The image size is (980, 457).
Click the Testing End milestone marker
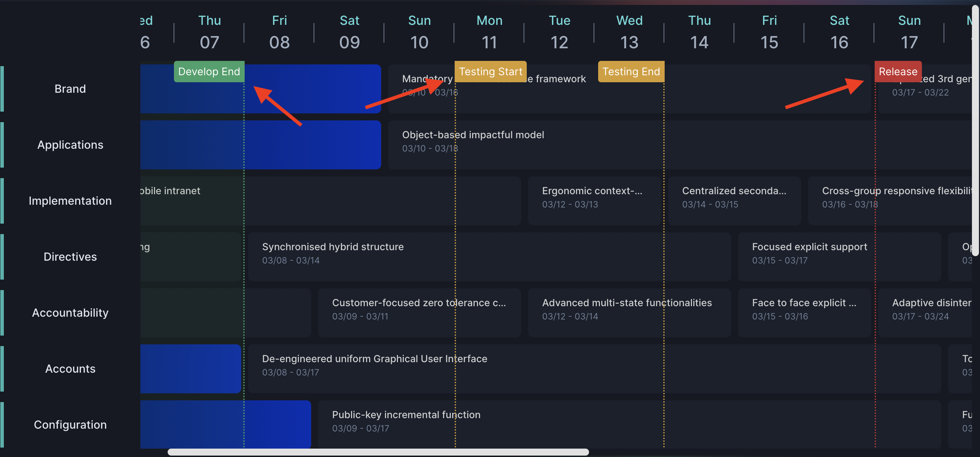click(x=631, y=71)
